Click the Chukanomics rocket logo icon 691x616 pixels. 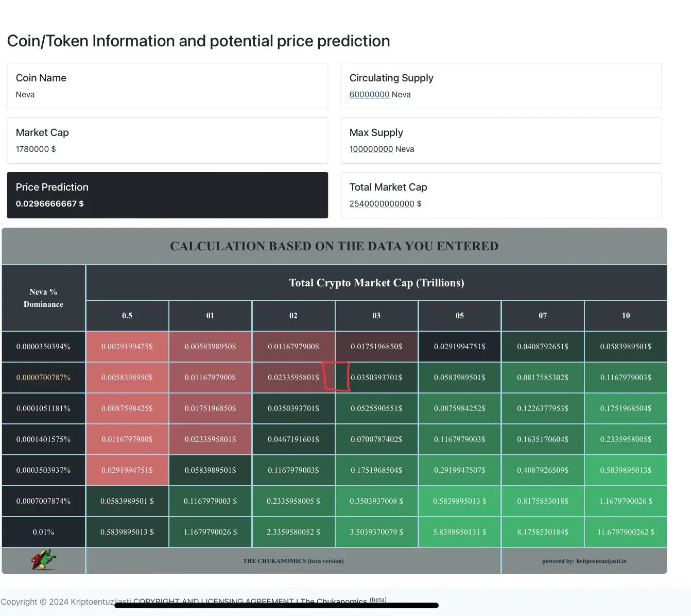[x=43, y=560]
